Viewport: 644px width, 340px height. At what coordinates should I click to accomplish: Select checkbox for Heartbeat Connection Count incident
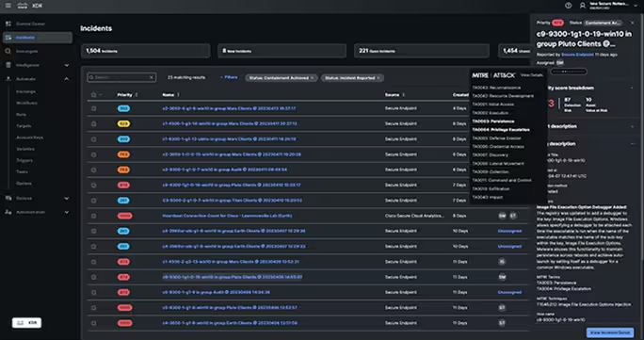click(x=93, y=216)
